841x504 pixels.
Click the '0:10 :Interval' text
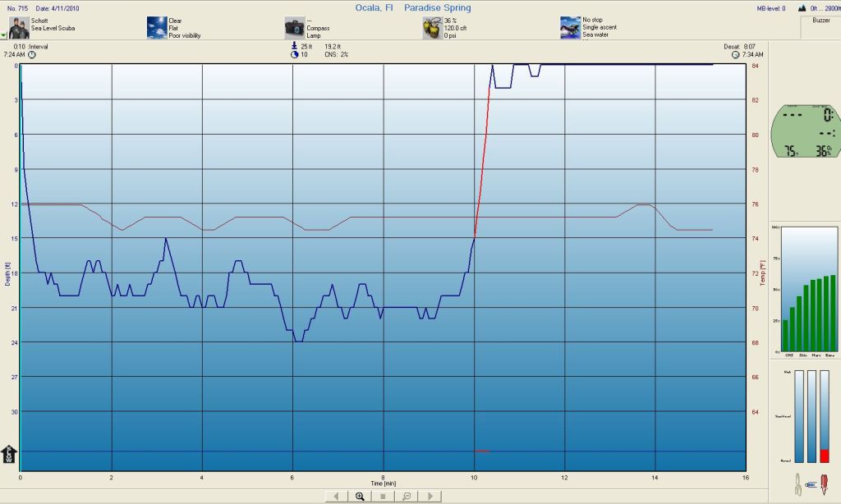pyautogui.click(x=30, y=47)
